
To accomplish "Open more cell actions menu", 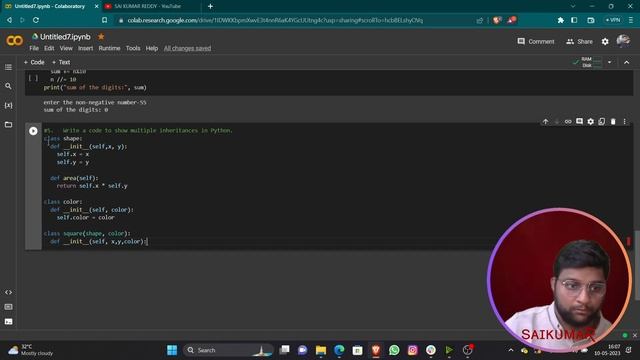I will tap(624, 122).
